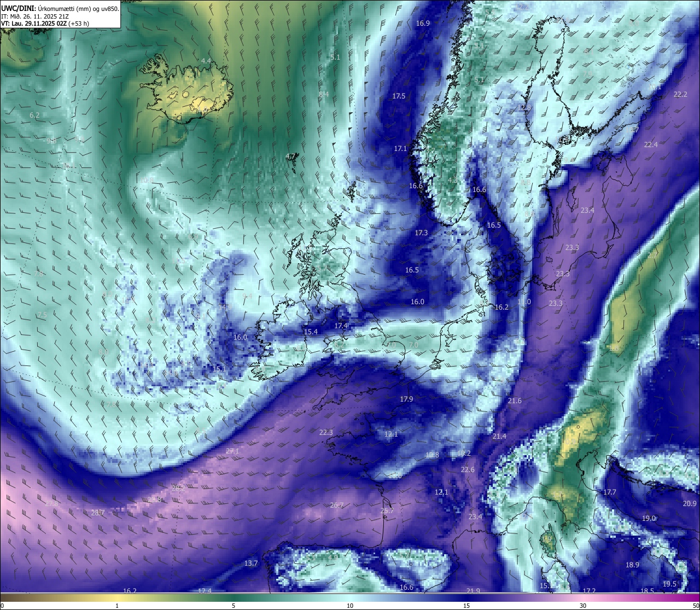
Task: Click the '0' label on the color scale
Action: click(x=2, y=606)
